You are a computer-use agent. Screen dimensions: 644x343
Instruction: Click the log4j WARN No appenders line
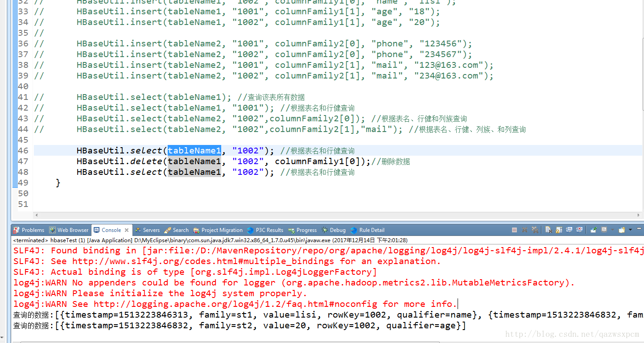coord(294,283)
